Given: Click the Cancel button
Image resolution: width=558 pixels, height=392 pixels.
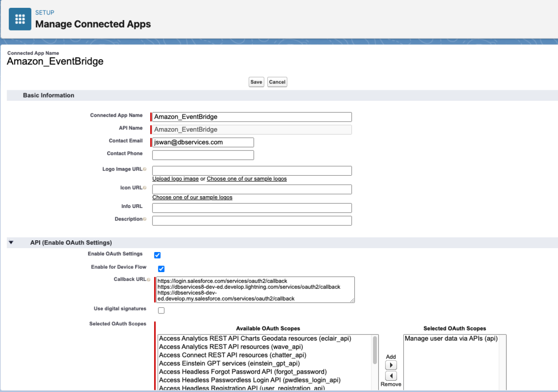Looking at the screenshot, I should pyautogui.click(x=277, y=82).
